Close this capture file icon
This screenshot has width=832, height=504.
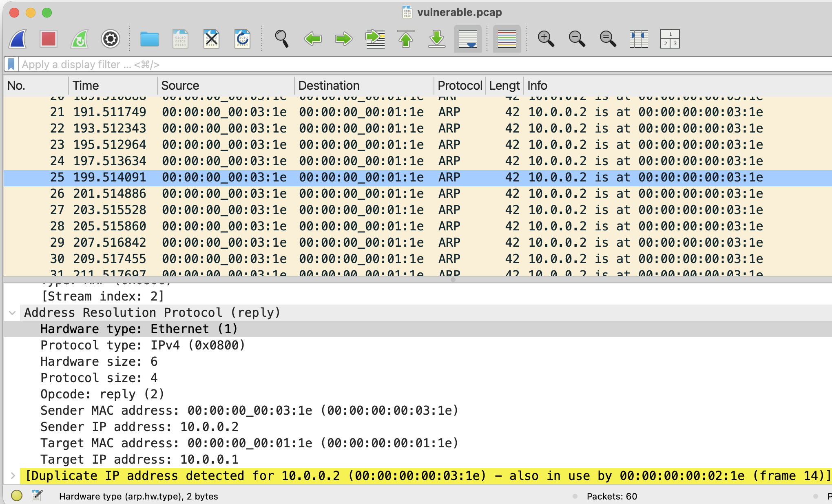(211, 39)
